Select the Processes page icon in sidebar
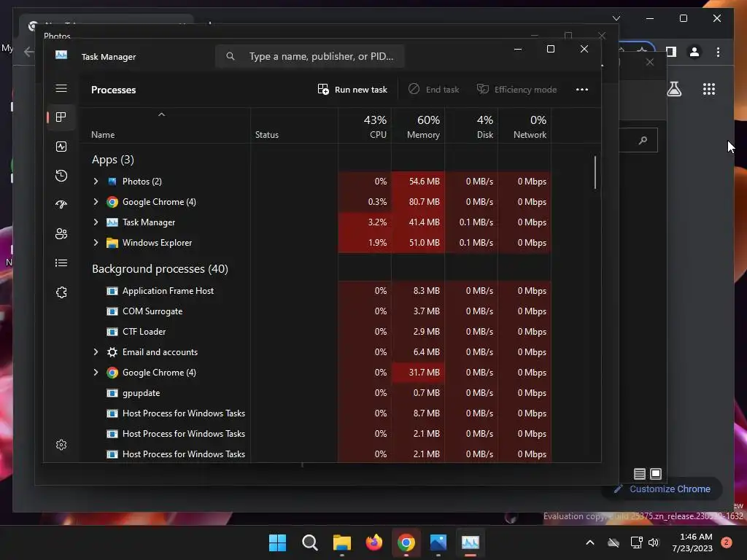Viewport: 747px width, 560px height. coord(61,117)
